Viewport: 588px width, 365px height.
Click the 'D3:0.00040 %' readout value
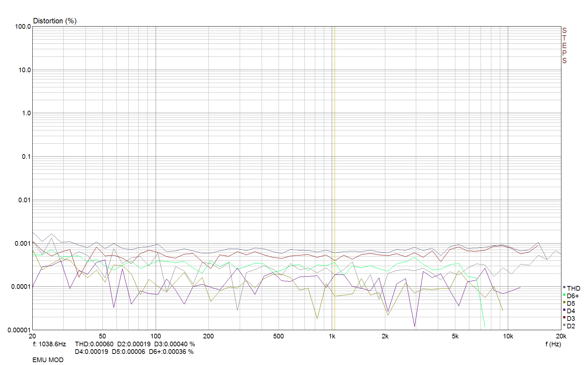[175, 344]
